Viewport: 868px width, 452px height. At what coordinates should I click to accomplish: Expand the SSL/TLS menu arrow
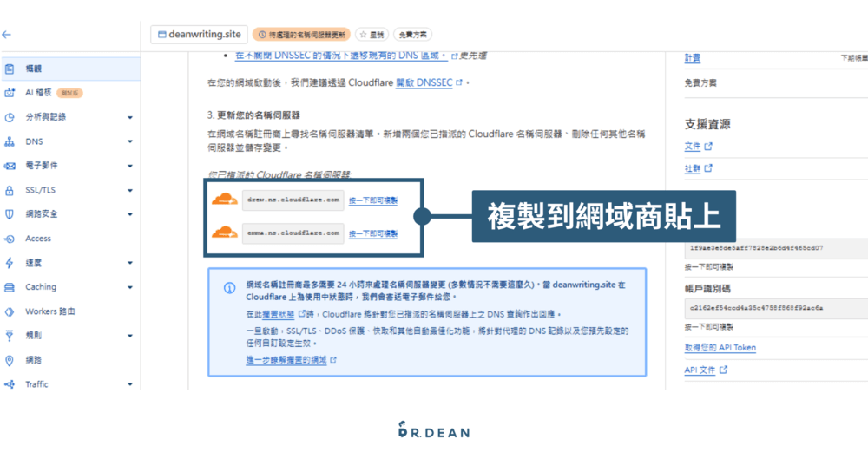tap(130, 190)
